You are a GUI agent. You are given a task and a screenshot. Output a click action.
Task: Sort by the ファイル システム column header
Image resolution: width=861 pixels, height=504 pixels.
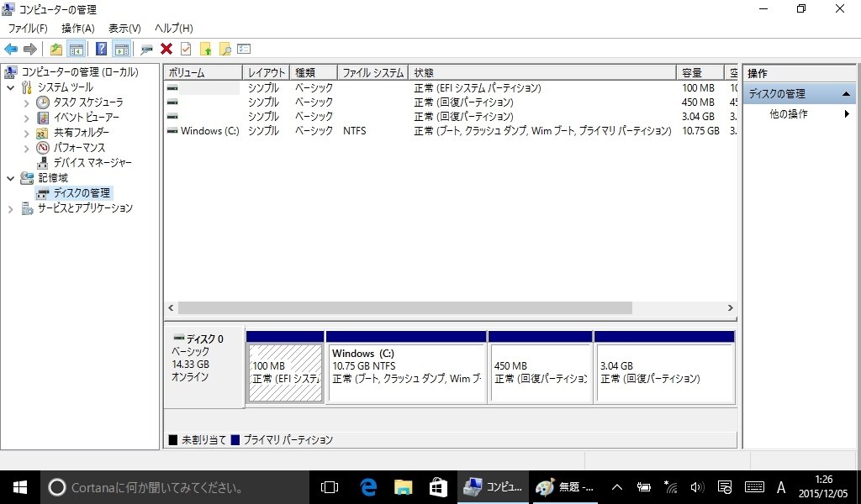(372, 72)
